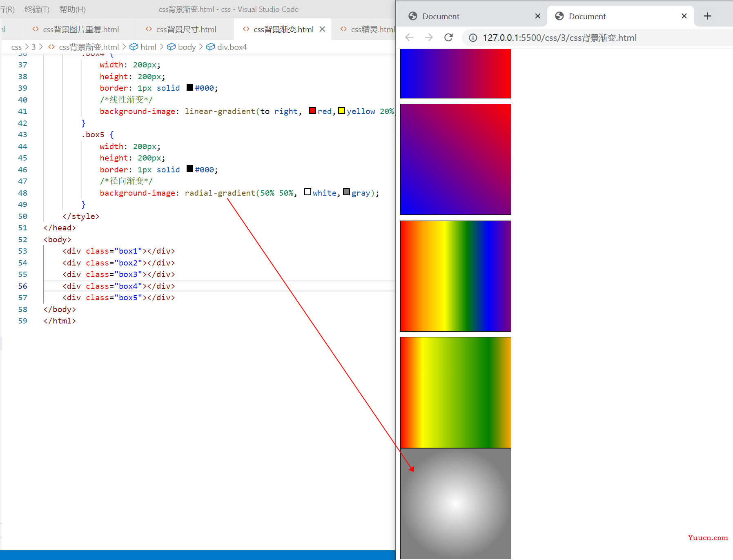Click the blue-to-red horizontal gradient box
The width and height of the screenshot is (733, 560).
(x=456, y=74)
